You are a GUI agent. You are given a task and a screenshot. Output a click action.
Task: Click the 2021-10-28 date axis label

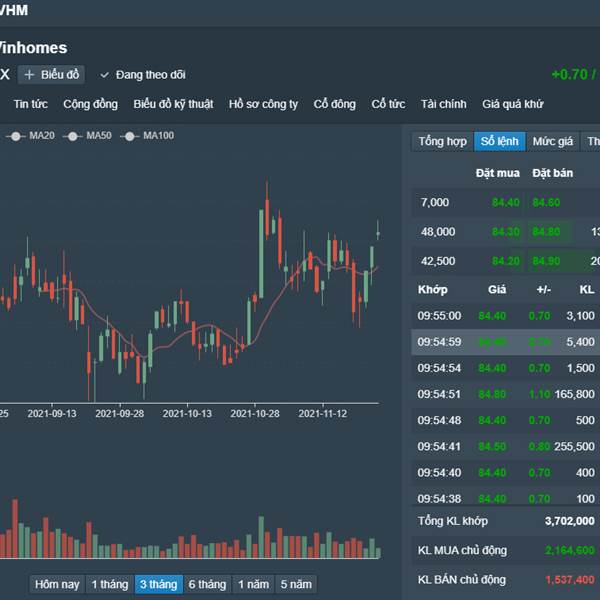(255, 414)
